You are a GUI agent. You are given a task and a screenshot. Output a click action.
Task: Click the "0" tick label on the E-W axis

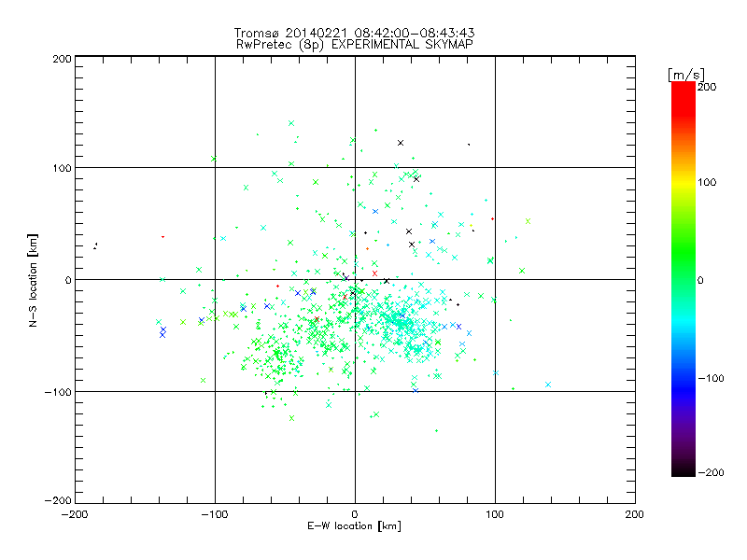click(x=355, y=514)
